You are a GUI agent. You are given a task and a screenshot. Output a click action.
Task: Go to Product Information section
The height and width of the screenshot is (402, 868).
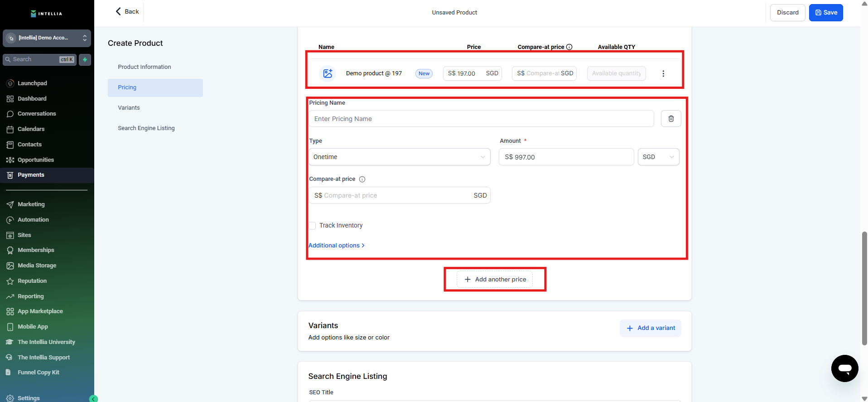[145, 67]
